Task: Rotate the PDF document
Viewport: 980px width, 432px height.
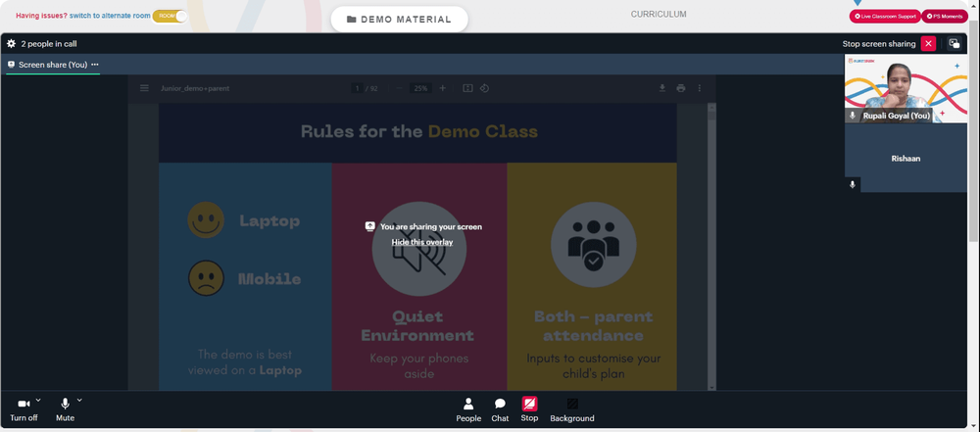Action: tap(484, 88)
